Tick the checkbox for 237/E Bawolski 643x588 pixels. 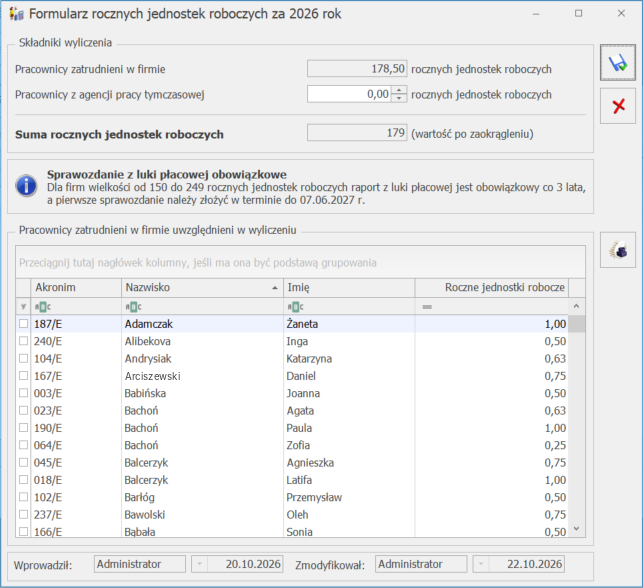click(23, 514)
